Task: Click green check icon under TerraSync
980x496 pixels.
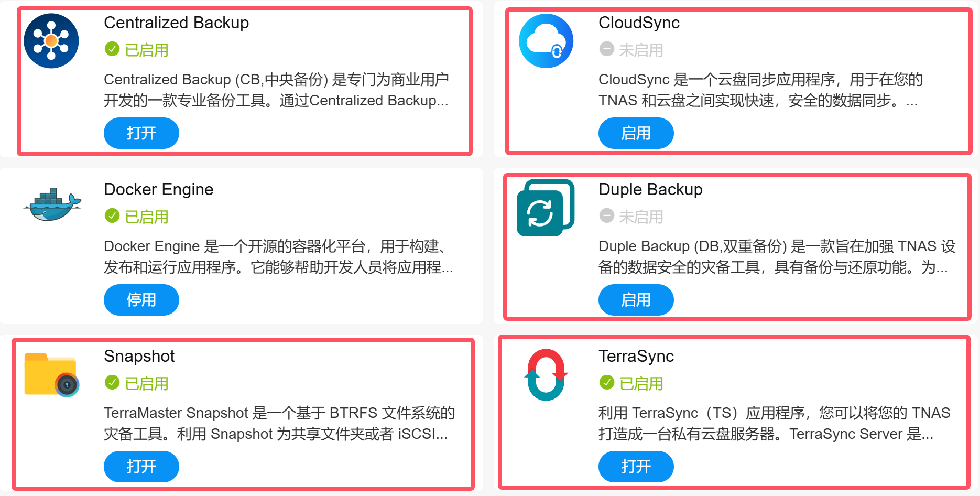Action: coord(607,383)
